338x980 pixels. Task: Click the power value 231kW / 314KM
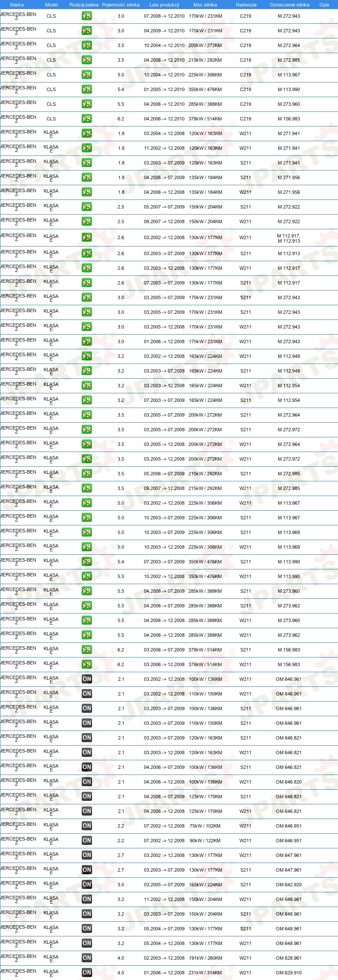(x=205, y=973)
